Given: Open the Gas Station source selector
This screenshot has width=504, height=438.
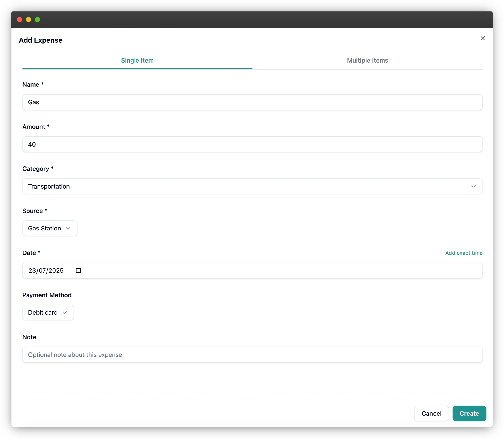Looking at the screenshot, I should (50, 228).
